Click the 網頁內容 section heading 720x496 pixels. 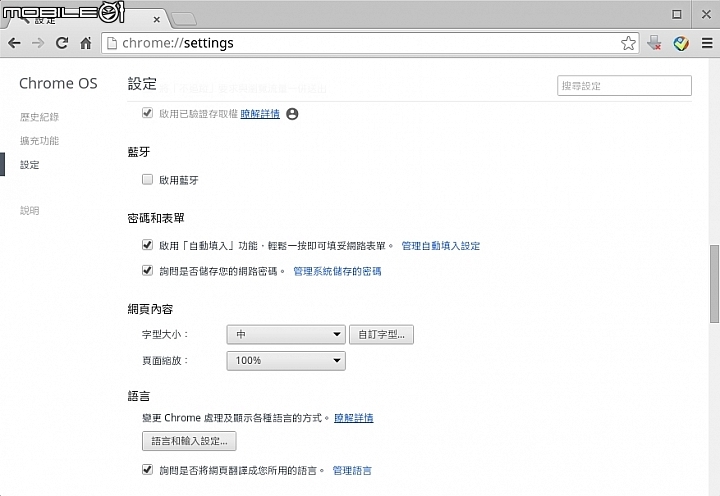pyautogui.click(x=150, y=309)
